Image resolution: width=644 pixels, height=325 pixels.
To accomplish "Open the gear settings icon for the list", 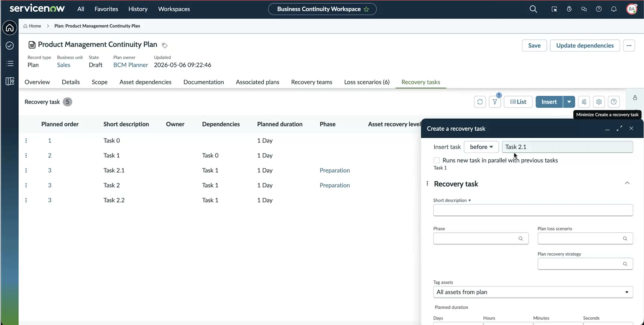I will click(599, 102).
